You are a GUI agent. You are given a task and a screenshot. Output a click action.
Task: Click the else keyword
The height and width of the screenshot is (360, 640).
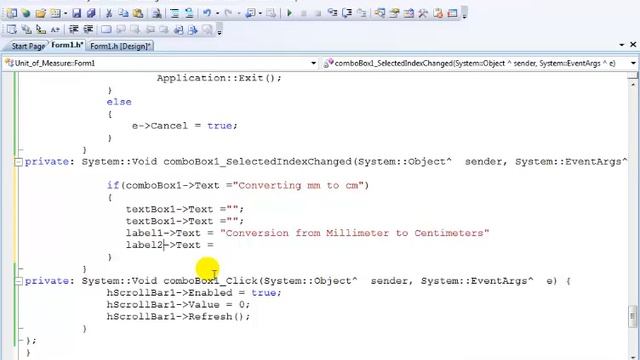click(x=119, y=102)
